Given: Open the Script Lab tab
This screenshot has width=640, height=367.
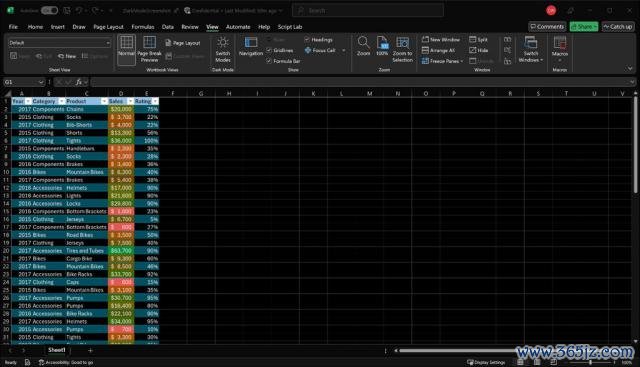Looking at the screenshot, I should [x=290, y=27].
